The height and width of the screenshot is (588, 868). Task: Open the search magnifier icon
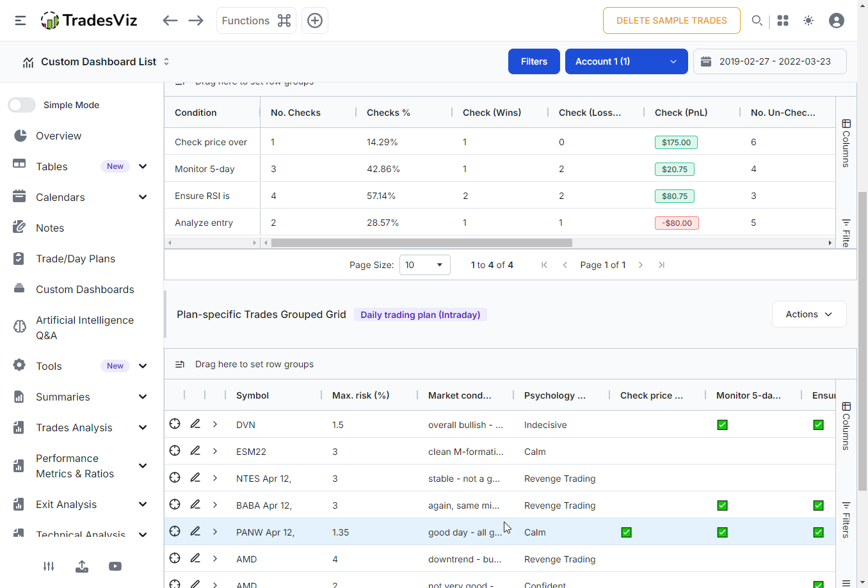click(x=757, y=20)
